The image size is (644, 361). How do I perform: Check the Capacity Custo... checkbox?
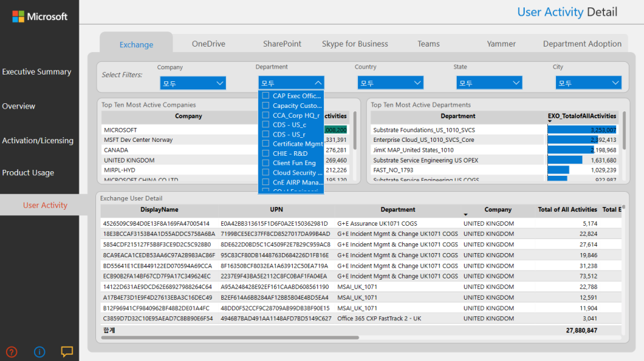click(266, 105)
